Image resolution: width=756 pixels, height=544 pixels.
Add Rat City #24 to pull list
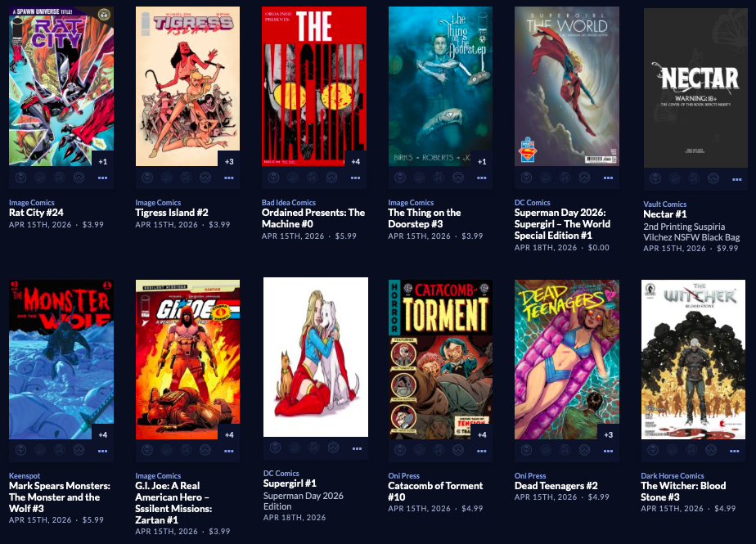pos(20,177)
